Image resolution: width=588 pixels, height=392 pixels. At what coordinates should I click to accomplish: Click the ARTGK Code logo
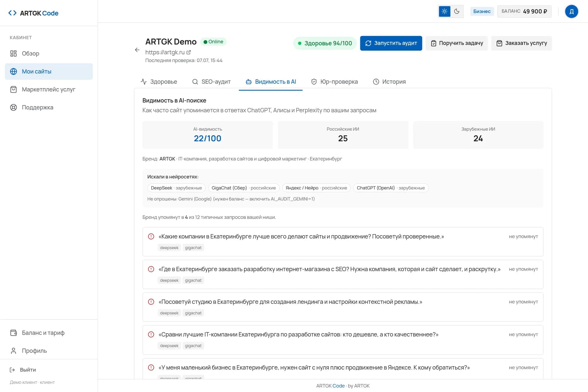click(x=33, y=13)
